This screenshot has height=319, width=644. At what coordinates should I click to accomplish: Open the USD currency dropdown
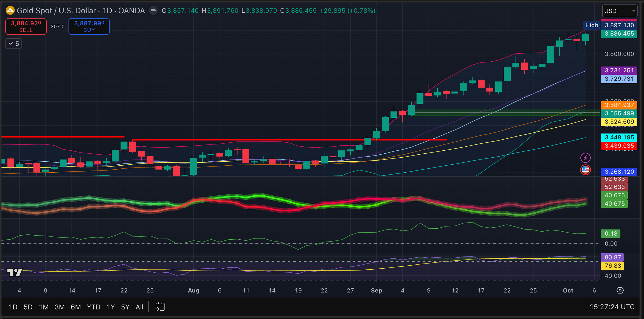coord(619,11)
